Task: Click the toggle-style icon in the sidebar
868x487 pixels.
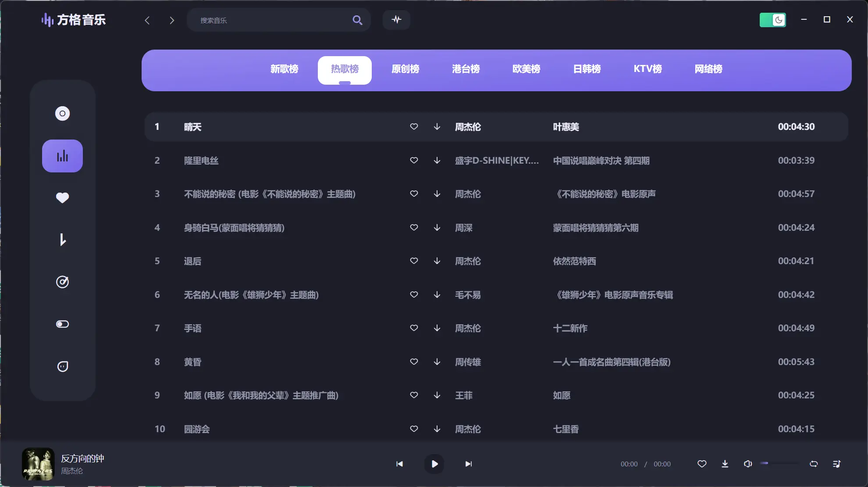Action: point(62,324)
